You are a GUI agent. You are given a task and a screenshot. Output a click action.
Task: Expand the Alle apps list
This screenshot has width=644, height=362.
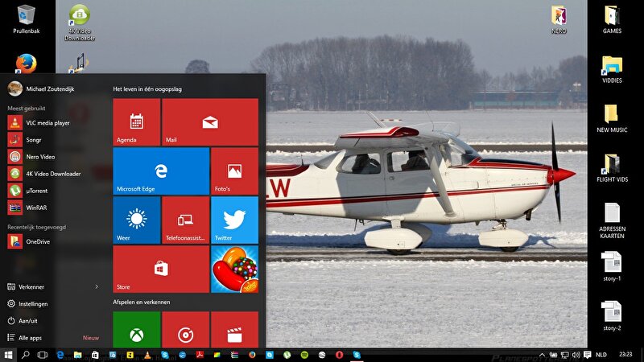pyautogui.click(x=30, y=338)
